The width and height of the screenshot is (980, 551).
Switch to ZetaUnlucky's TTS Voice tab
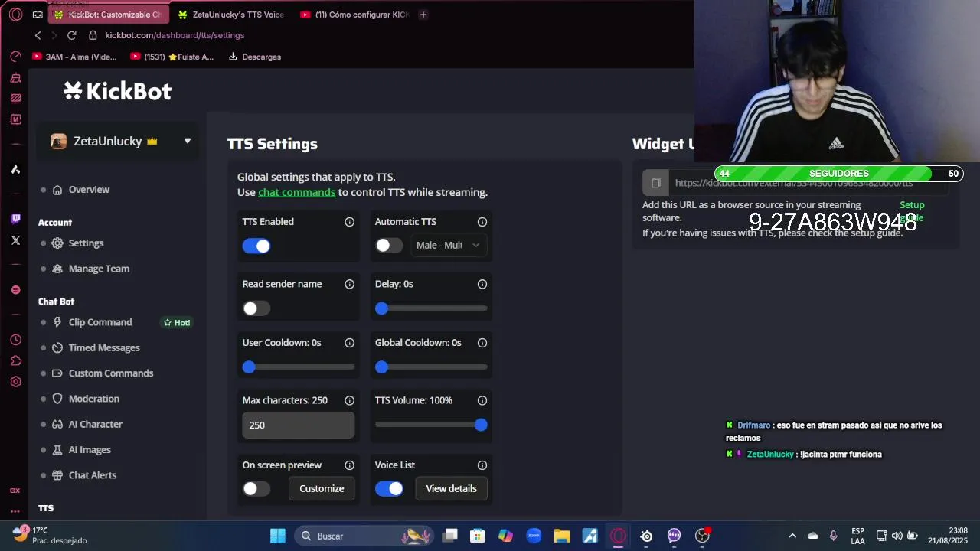pos(230,15)
